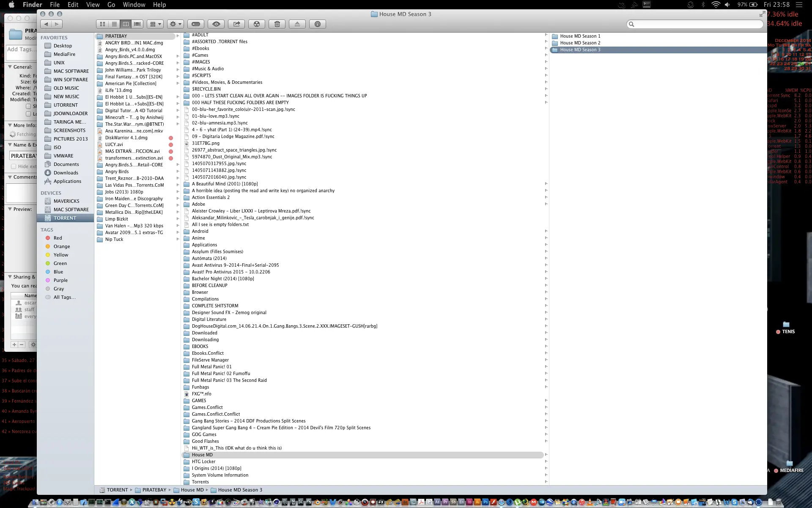Remove a permission user with minus button
Image resolution: width=812 pixels, height=508 pixels.
(22, 345)
